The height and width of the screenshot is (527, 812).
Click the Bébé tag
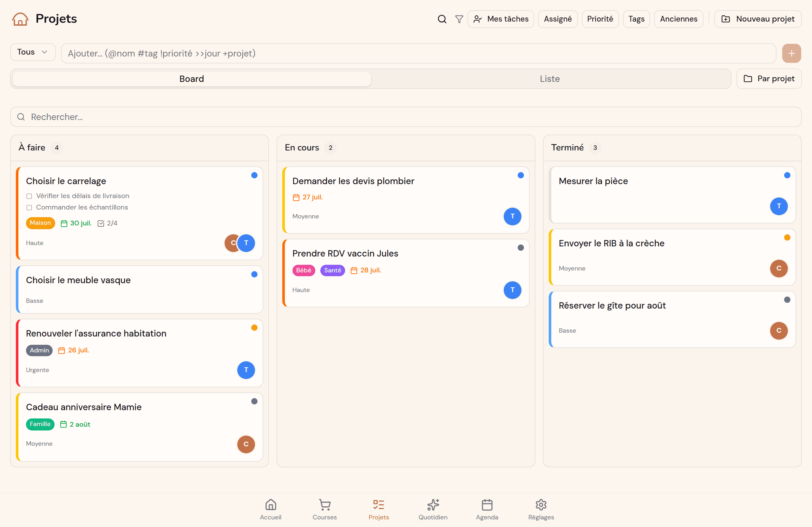(x=304, y=270)
